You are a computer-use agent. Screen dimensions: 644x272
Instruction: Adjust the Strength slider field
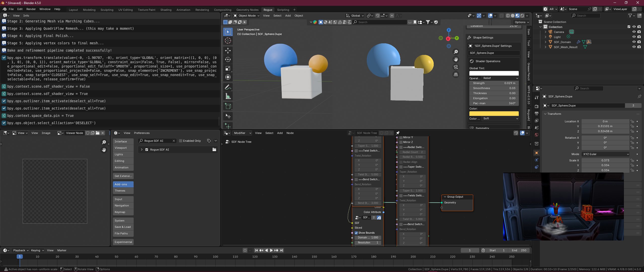click(x=494, y=83)
